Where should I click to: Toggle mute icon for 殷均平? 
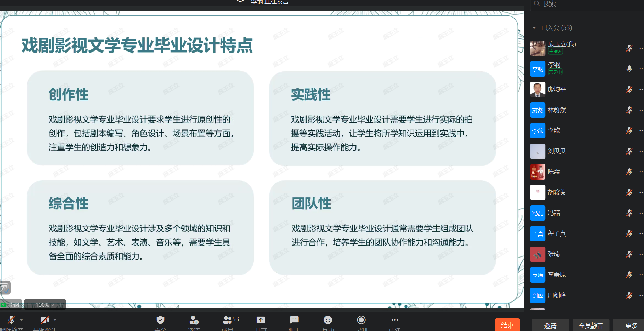click(629, 89)
